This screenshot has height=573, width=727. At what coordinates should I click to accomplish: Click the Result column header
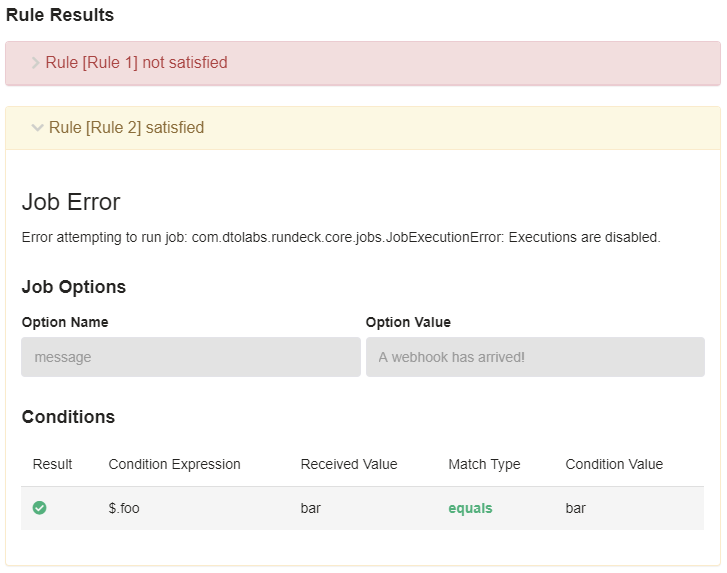click(52, 464)
